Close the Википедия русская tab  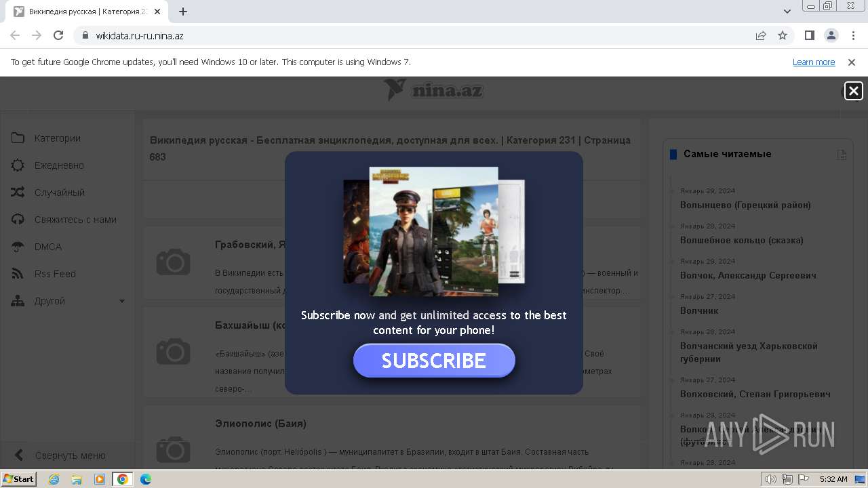(x=157, y=12)
